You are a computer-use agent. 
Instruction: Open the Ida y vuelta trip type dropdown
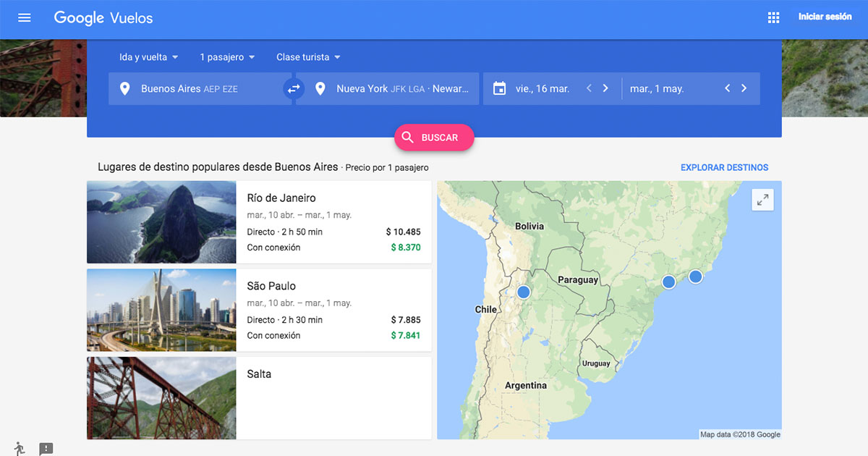coord(149,57)
